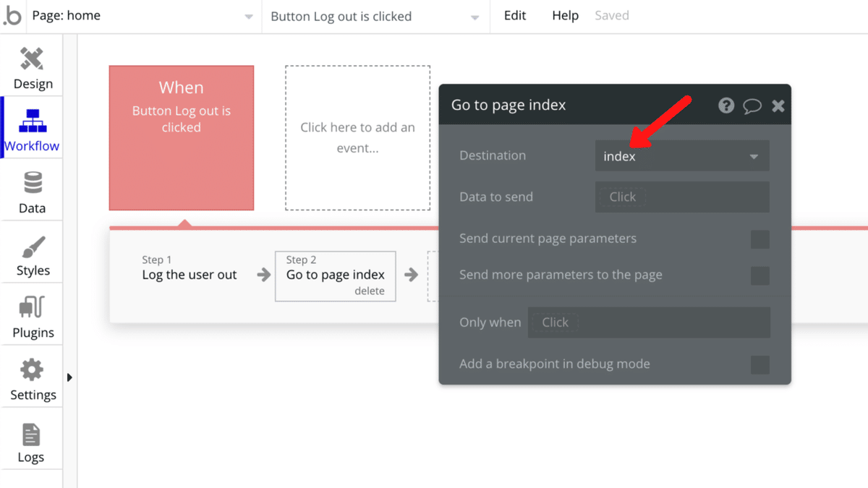868x488 pixels.
Task: Select the Workflow sidebar icon
Action: 32,121
